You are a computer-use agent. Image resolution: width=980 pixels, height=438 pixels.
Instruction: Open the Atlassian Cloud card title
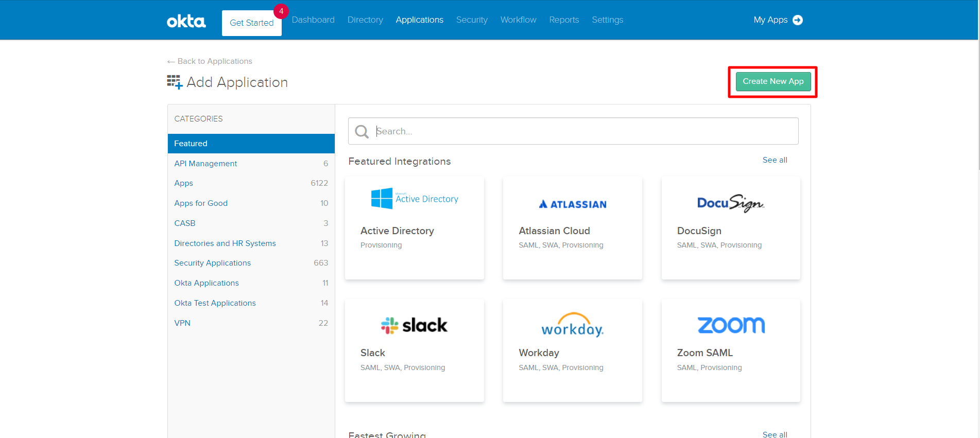[554, 231]
